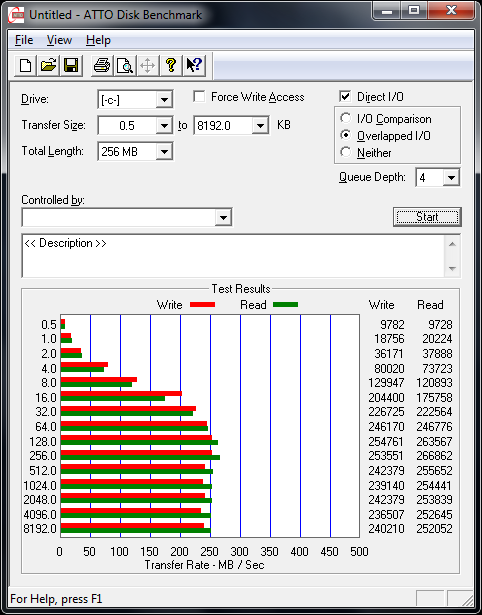
Task: Click the 8192.0 row label in chart
Action: coord(40,529)
